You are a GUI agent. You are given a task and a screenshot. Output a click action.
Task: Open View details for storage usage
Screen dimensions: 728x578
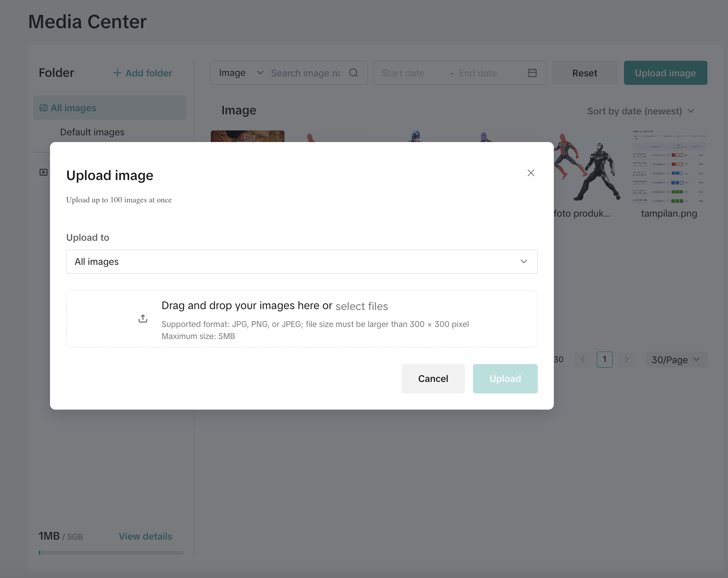[145, 536]
